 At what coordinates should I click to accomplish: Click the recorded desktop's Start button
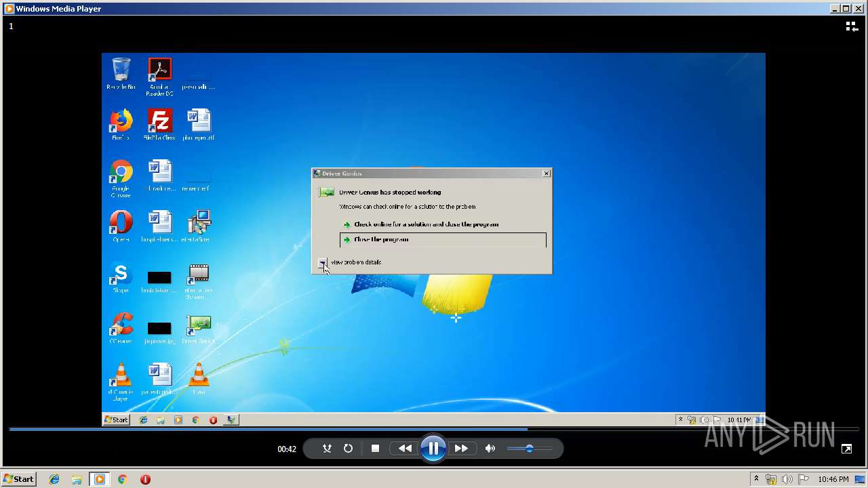pos(116,420)
